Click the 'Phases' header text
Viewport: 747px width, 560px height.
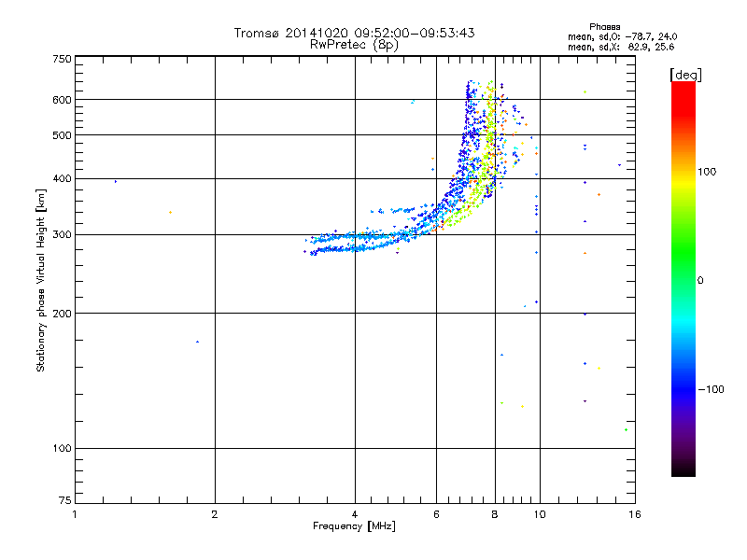pos(604,27)
